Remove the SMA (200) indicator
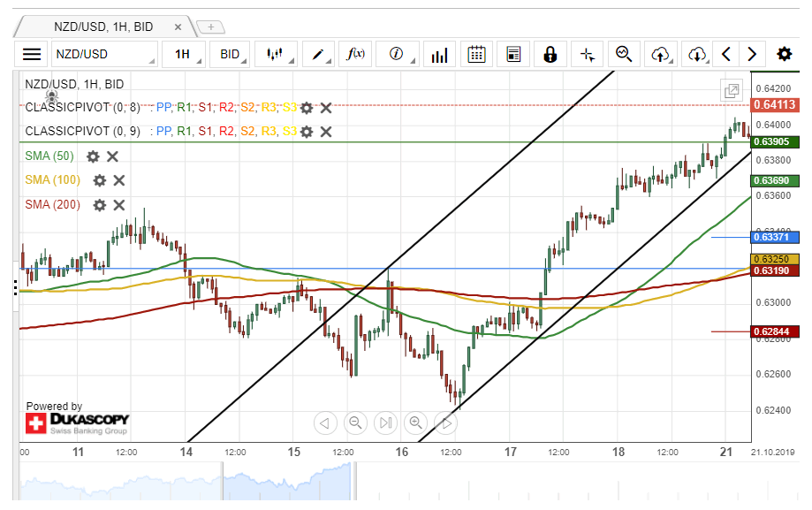This screenshot has height=510, width=812. tap(119, 205)
